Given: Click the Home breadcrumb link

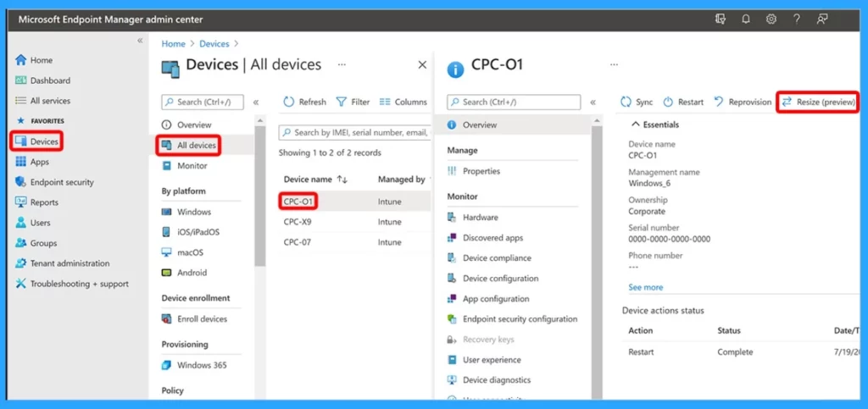Looking at the screenshot, I should click(173, 44).
